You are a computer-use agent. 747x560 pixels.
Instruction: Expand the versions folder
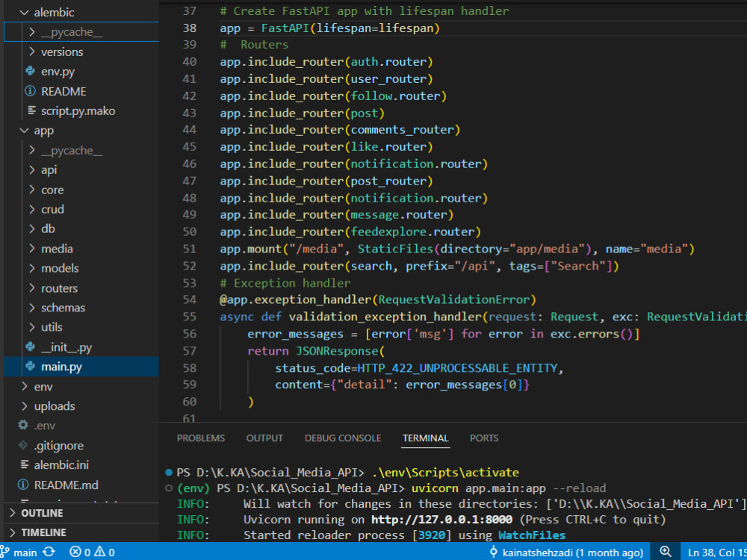point(32,52)
